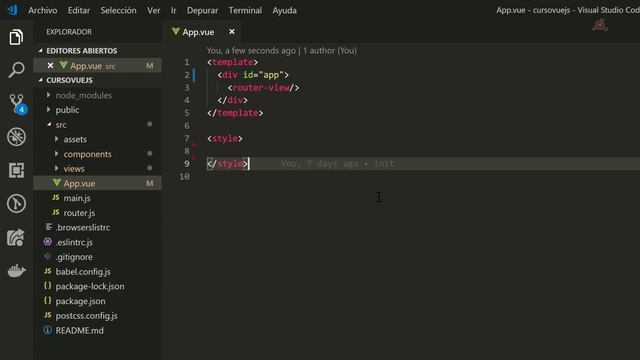The width and height of the screenshot is (640, 360).
Task: Open the Terminal menu
Action: pyautogui.click(x=245, y=10)
